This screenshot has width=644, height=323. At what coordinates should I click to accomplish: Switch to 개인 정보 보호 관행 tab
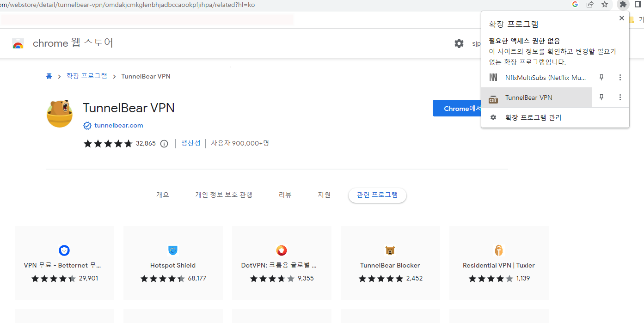point(224,195)
